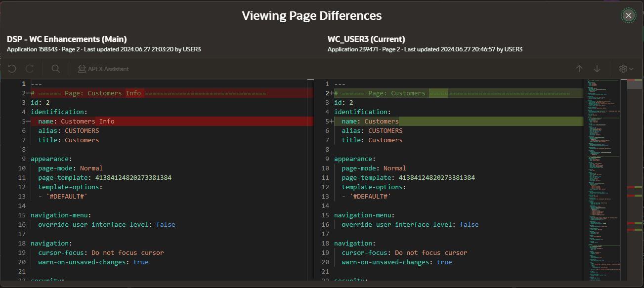Click the vertical diff overview scrollbar
644x288 pixels.
click(634, 180)
